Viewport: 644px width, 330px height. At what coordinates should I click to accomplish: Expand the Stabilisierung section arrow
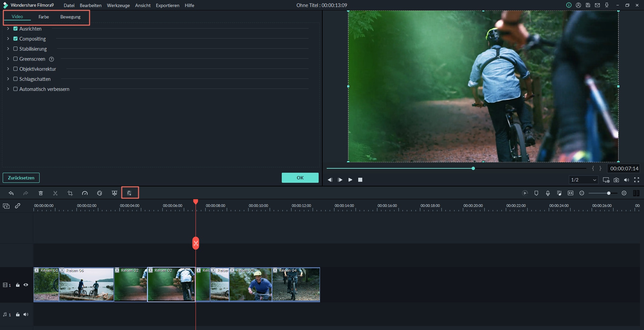click(x=8, y=49)
